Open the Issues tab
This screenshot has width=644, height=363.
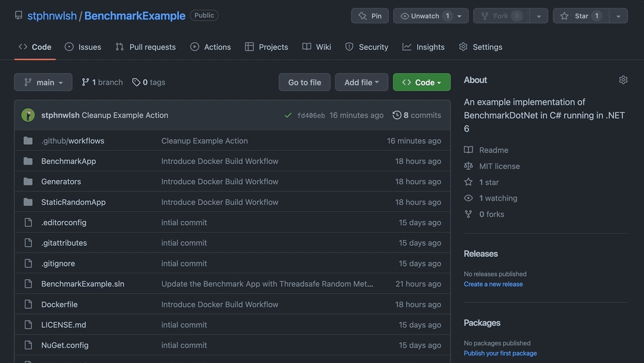click(83, 47)
